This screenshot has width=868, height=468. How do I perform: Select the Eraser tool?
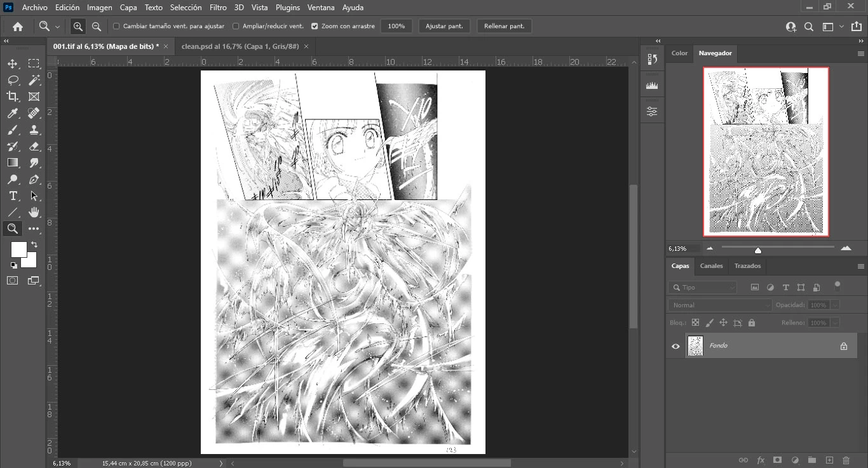click(x=34, y=146)
